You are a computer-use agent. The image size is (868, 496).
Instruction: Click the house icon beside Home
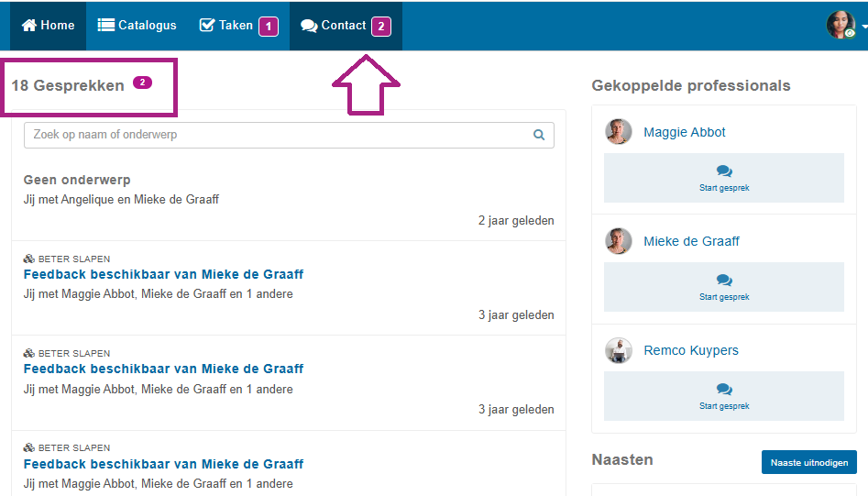28,26
